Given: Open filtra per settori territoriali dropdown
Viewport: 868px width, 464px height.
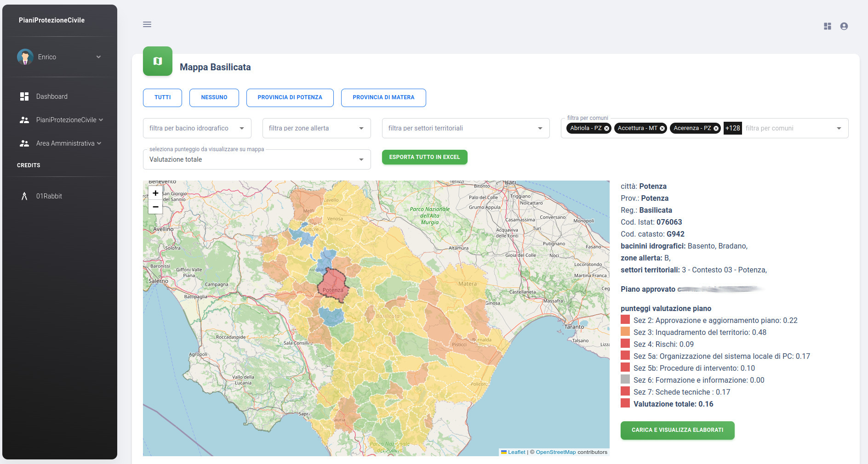Looking at the screenshot, I should tap(466, 128).
